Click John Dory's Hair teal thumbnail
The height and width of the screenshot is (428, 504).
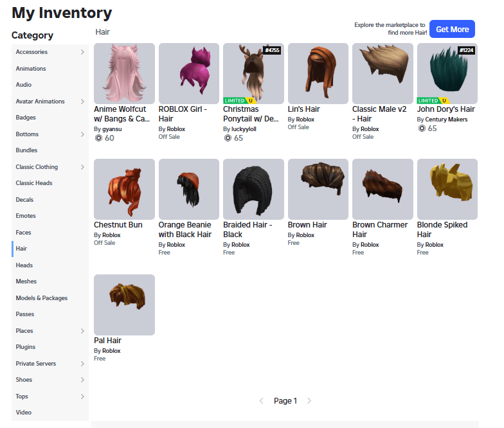pyautogui.click(x=447, y=73)
